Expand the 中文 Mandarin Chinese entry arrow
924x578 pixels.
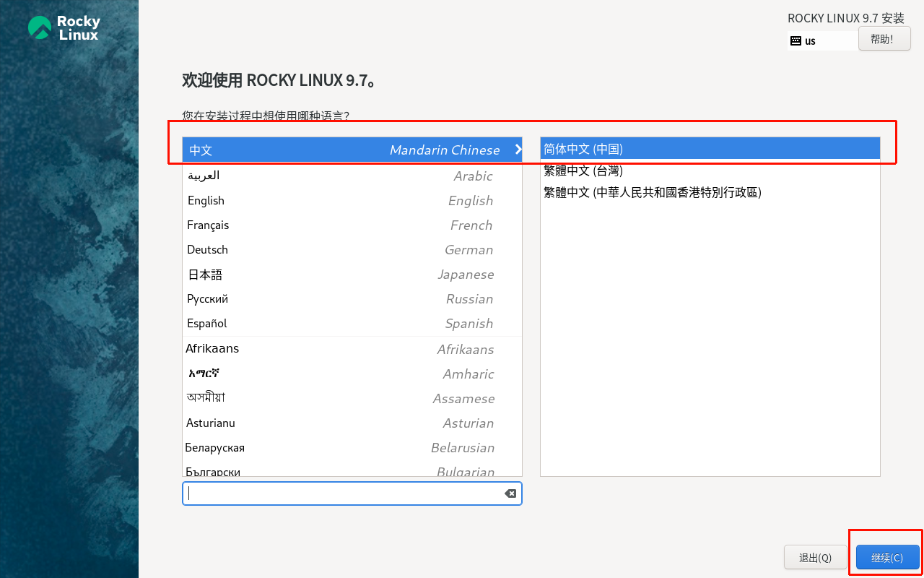pyautogui.click(x=517, y=150)
